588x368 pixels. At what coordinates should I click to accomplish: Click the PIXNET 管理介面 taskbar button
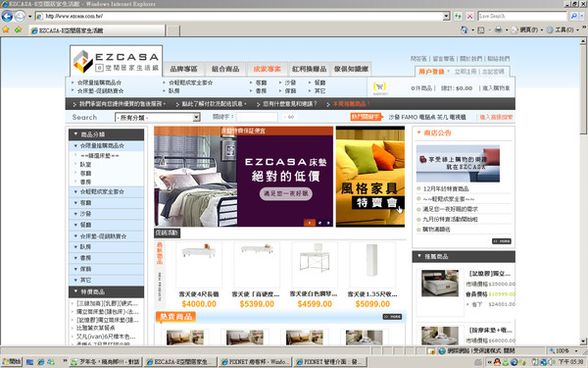click(x=330, y=362)
